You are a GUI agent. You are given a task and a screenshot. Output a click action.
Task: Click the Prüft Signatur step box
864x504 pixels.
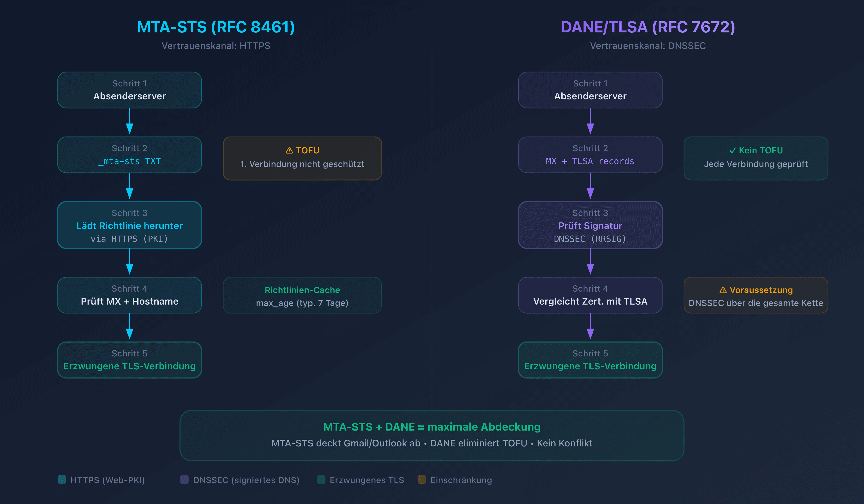pyautogui.click(x=590, y=225)
